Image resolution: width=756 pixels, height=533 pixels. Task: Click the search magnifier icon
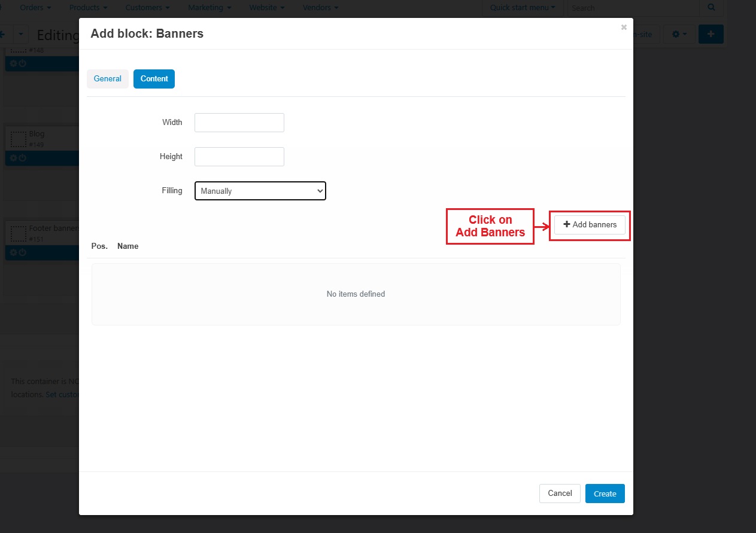711,8
